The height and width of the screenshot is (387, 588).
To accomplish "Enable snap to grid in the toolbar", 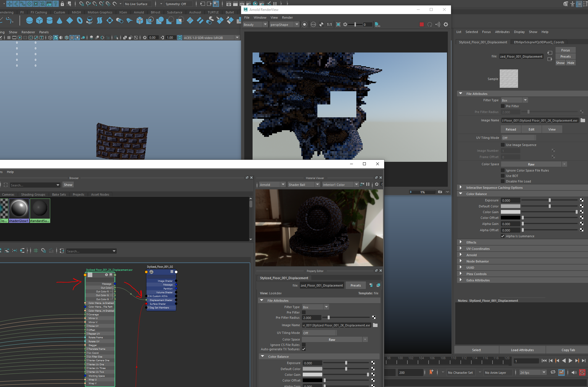I will 82,4.
